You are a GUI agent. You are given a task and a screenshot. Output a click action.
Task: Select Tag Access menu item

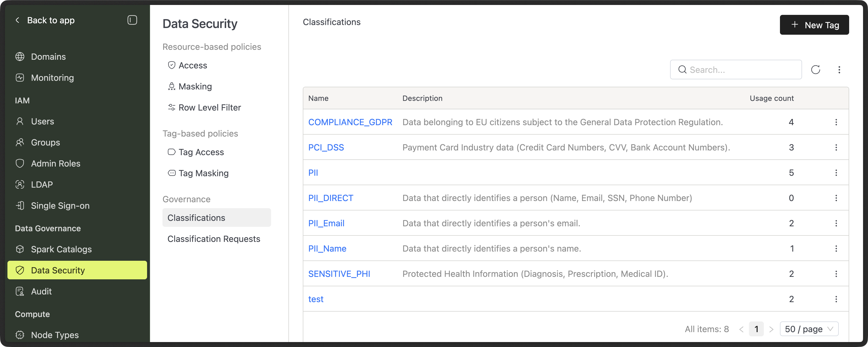pyautogui.click(x=201, y=152)
